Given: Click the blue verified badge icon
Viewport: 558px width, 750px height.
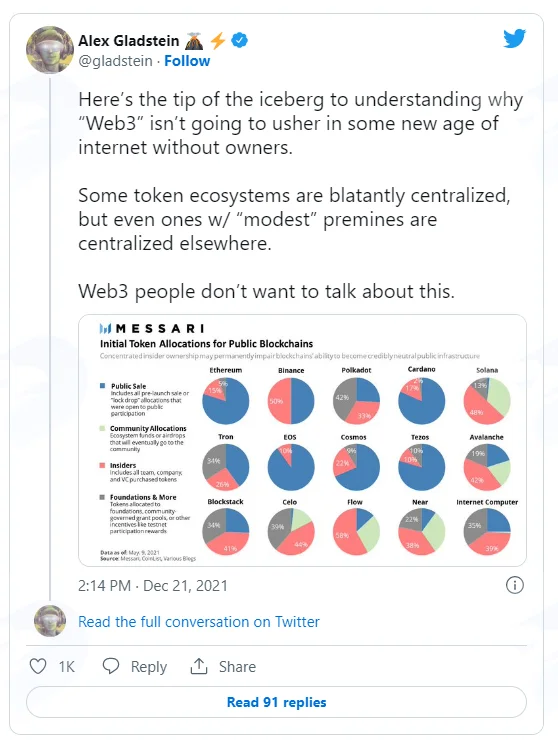Looking at the screenshot, I should [x=240, y=41].
